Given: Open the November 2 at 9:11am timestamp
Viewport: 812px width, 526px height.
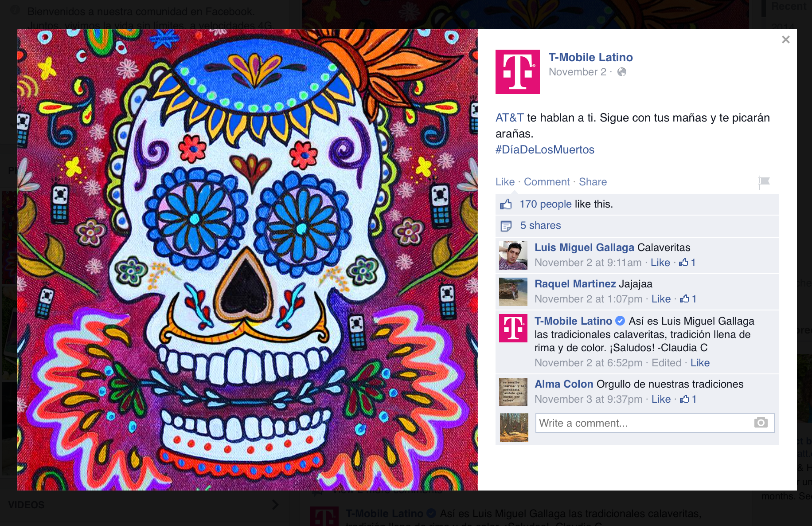Looking at the screenshot, I should point(588,263).
